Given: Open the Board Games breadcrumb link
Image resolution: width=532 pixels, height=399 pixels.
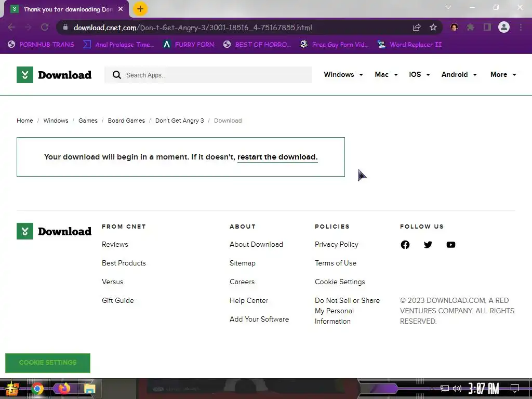Looking at the screenshot, I should click(x=126, y=121).
